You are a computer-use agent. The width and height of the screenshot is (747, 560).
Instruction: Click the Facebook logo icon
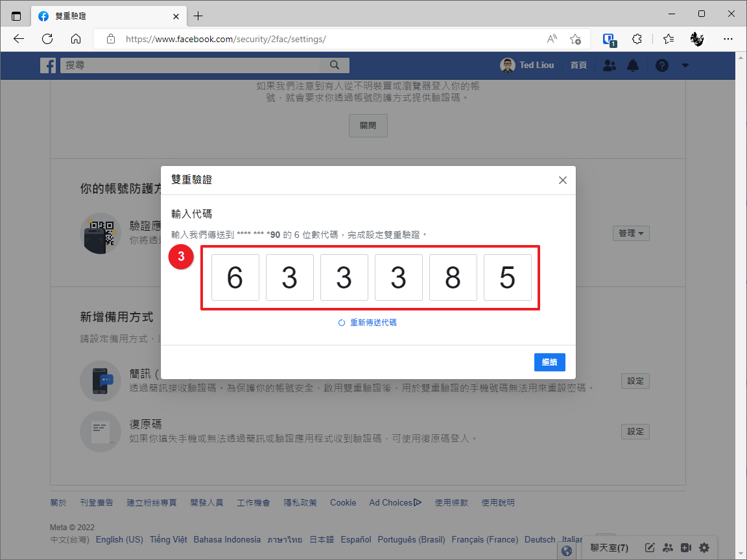pos(47,65)
